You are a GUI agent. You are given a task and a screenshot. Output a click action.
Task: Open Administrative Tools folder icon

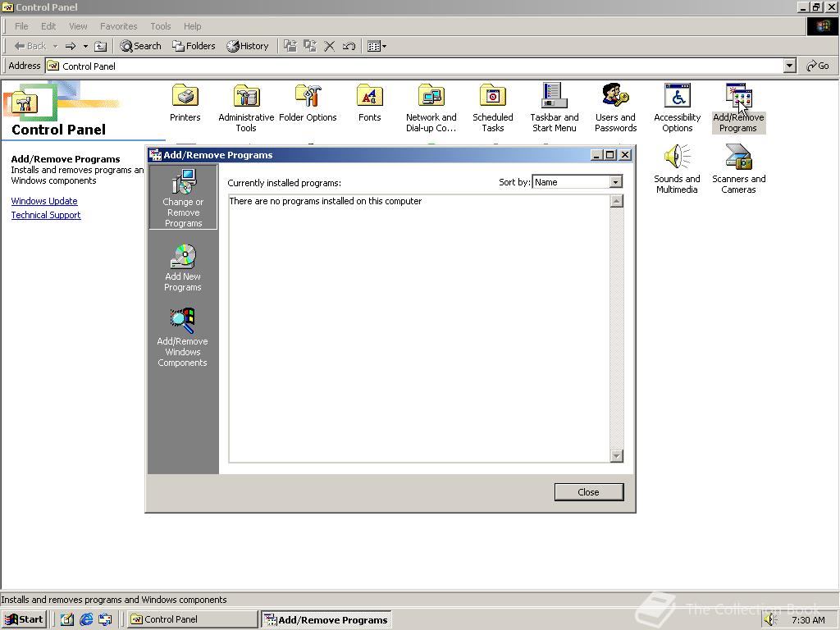246,108
